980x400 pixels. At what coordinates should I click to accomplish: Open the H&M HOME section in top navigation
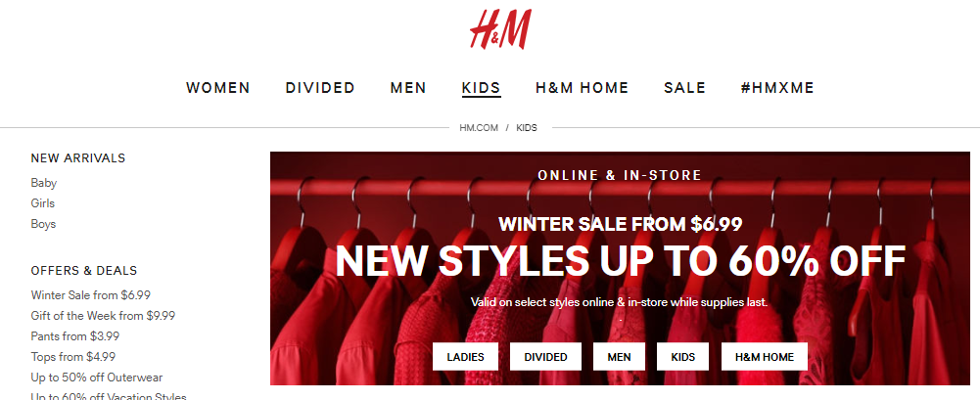pyautogui.click(x=582, y=88)
